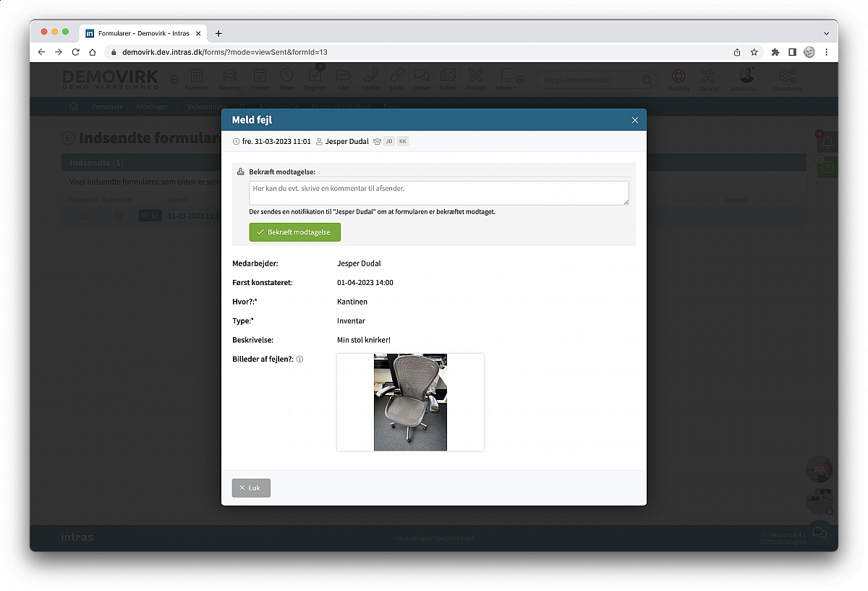Focus the comment field for the sender

(439, 193)
